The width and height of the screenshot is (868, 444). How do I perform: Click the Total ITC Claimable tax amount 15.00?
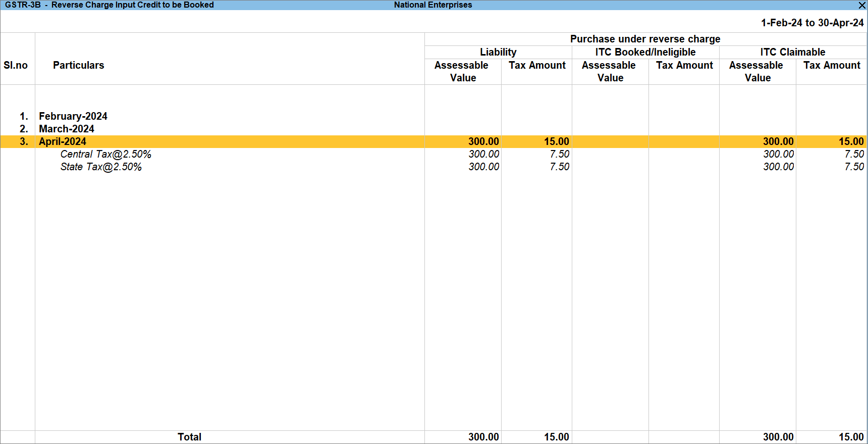(851, 437)
